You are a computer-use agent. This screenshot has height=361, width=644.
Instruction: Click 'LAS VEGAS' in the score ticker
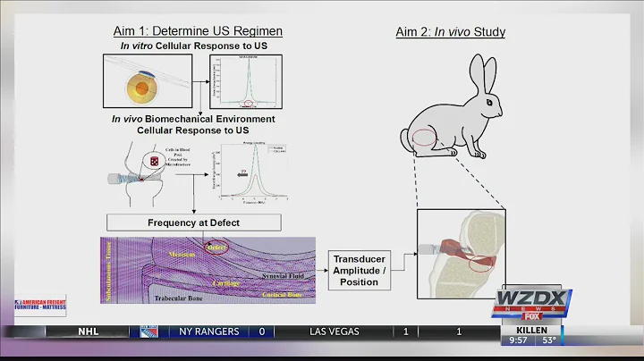click(335, 332)
